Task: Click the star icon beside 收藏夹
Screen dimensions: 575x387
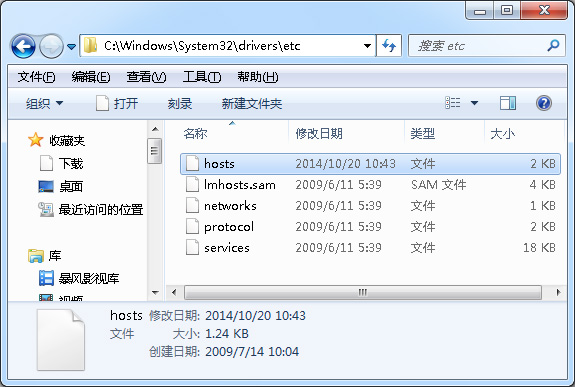Action: (x=36, y=140)
